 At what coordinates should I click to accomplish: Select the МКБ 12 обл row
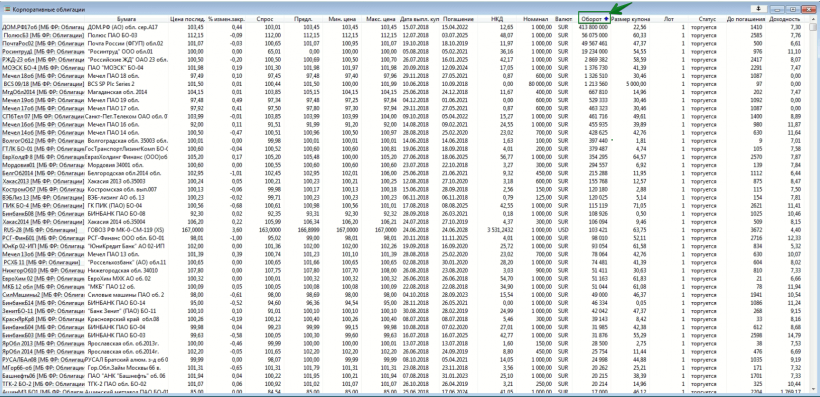click(x=405, y=286)
